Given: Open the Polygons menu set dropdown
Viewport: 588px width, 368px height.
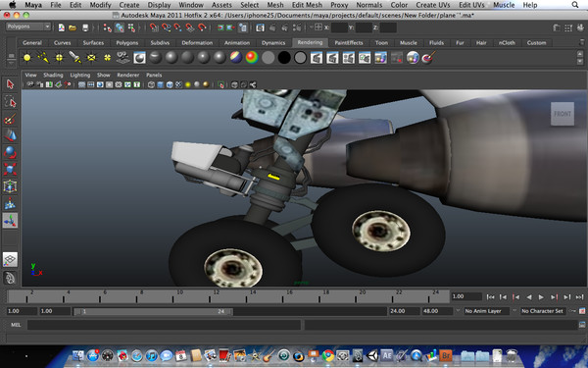Looking at the screenshot, I should [x=28, y=26].
